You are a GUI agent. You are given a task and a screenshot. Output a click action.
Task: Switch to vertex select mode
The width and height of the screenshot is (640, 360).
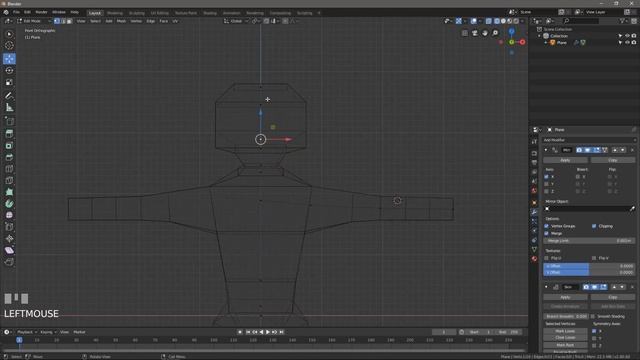click(x=57, y=21)
